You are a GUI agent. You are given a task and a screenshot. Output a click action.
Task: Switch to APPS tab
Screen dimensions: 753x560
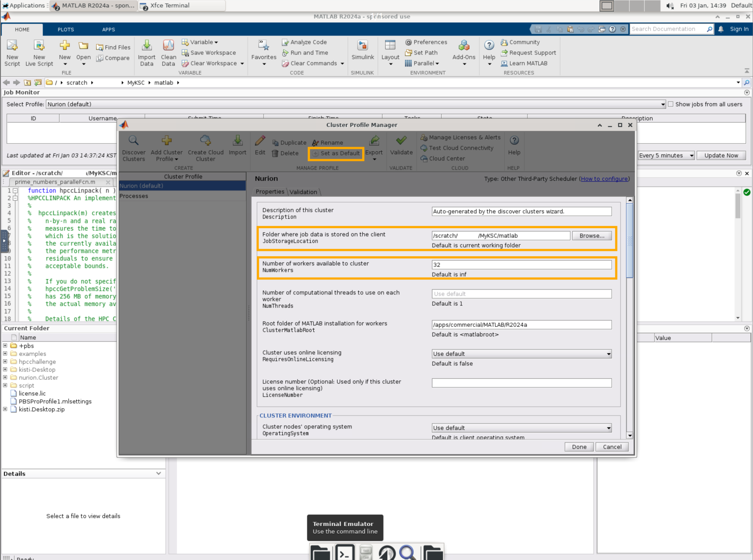pos(108,29)
